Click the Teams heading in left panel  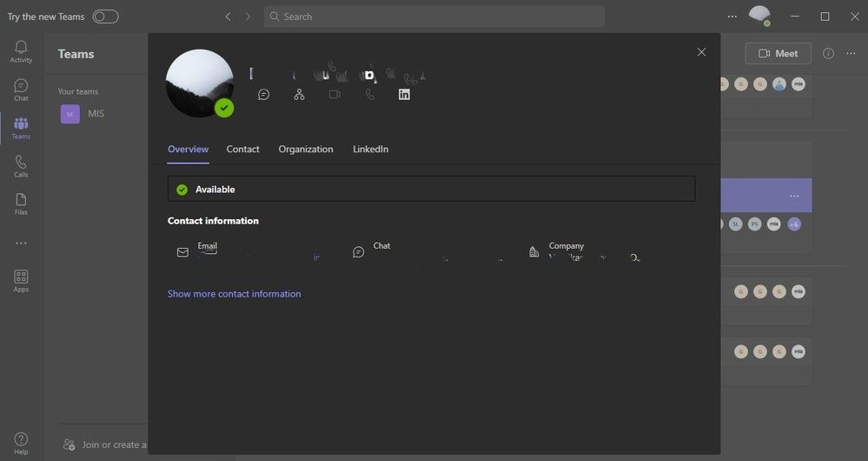[x=76, y=54]
